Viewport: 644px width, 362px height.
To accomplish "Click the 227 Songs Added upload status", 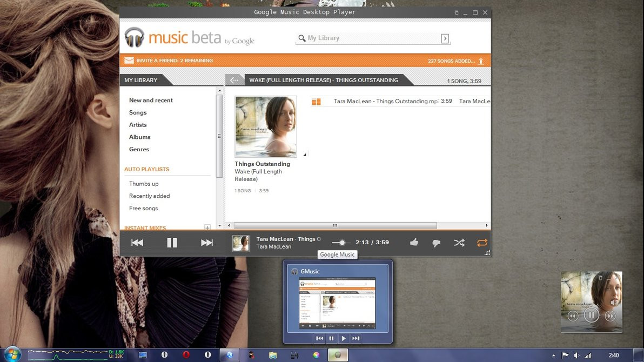I will 451,61.
